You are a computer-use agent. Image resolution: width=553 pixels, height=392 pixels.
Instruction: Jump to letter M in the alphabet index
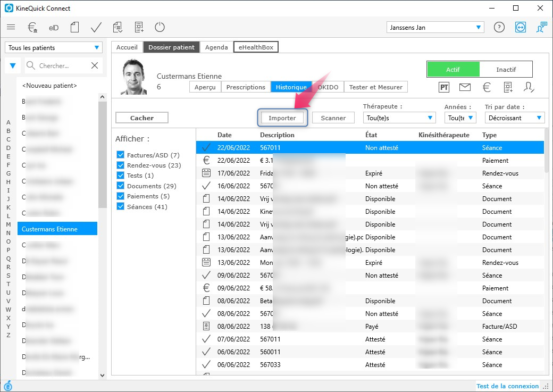(9, 224)
